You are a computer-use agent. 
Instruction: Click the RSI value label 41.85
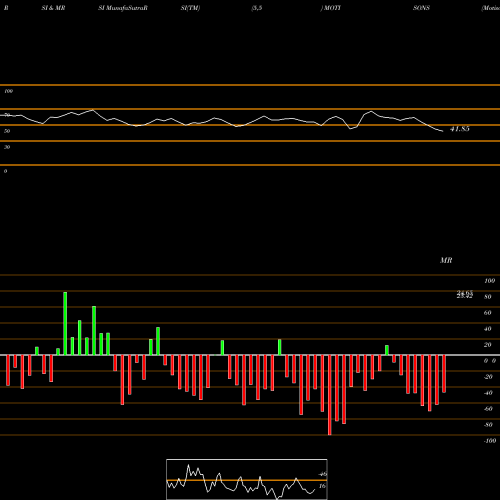tap(460, 129)
